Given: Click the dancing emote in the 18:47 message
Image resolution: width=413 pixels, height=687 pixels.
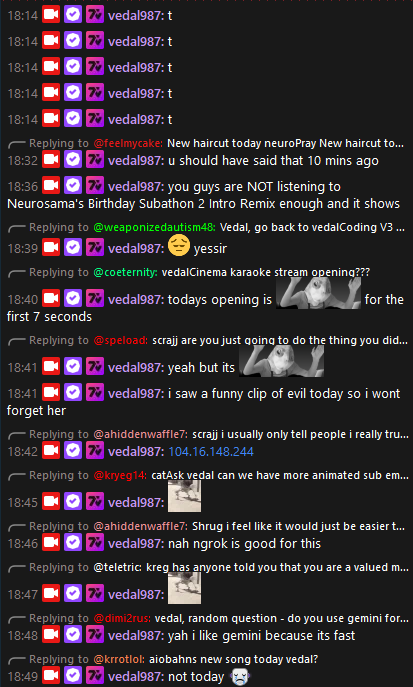Looking at the screenshot, I should tap(184, 588).
